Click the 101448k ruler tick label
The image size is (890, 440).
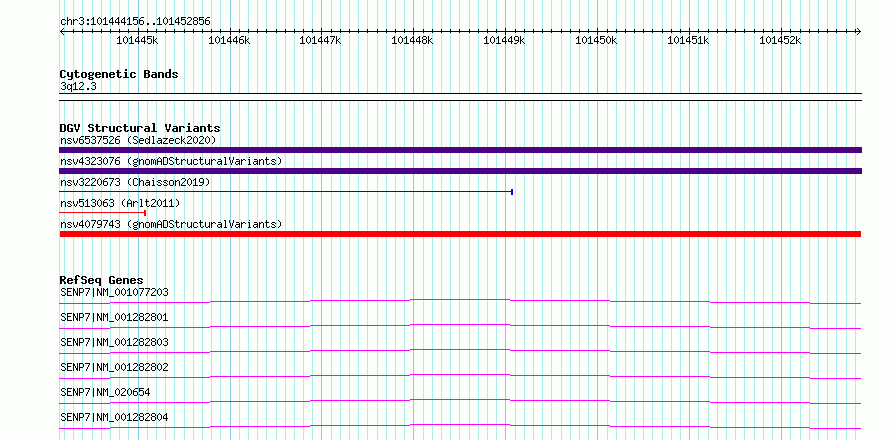[x=412, y=40]
